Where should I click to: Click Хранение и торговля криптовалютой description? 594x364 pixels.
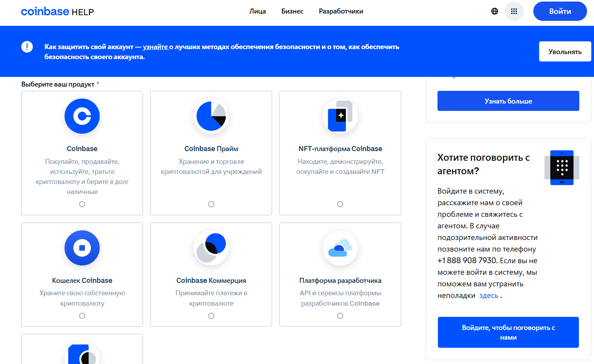(x=211, y=167)
